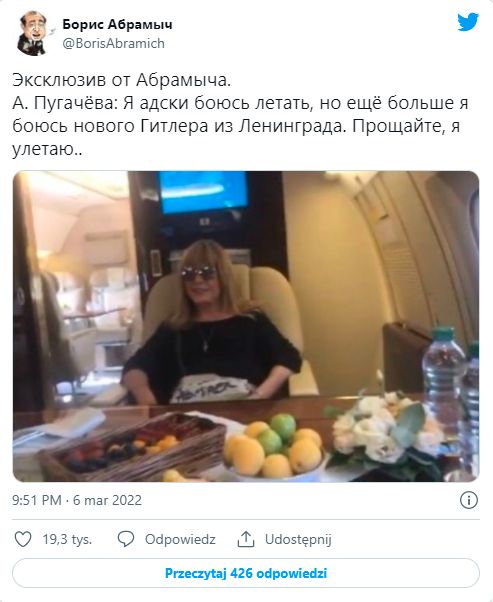Click the 6 mar 2022 date
493x602 pixels.
(x=108, y=500)
